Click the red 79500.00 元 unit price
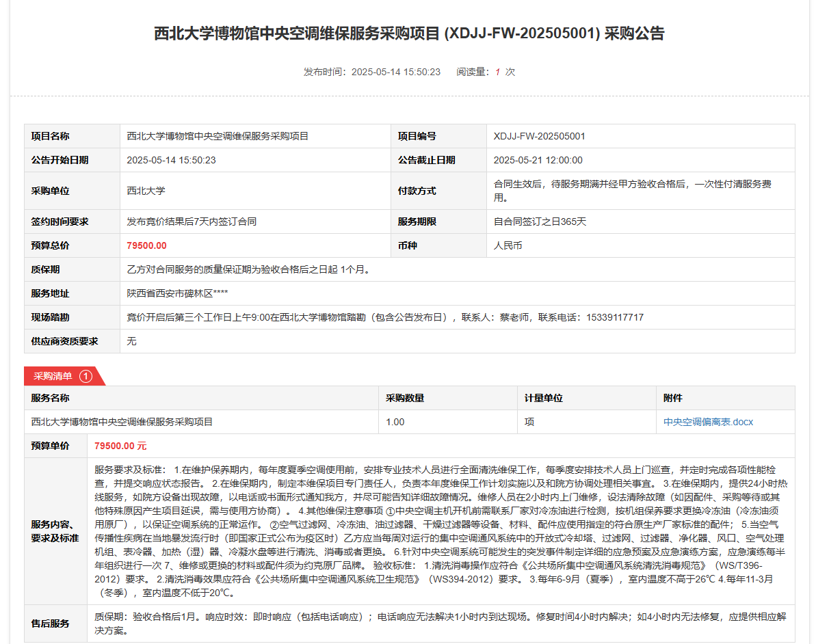Viewport: 816px width, 644px height. tap(120, 446)
